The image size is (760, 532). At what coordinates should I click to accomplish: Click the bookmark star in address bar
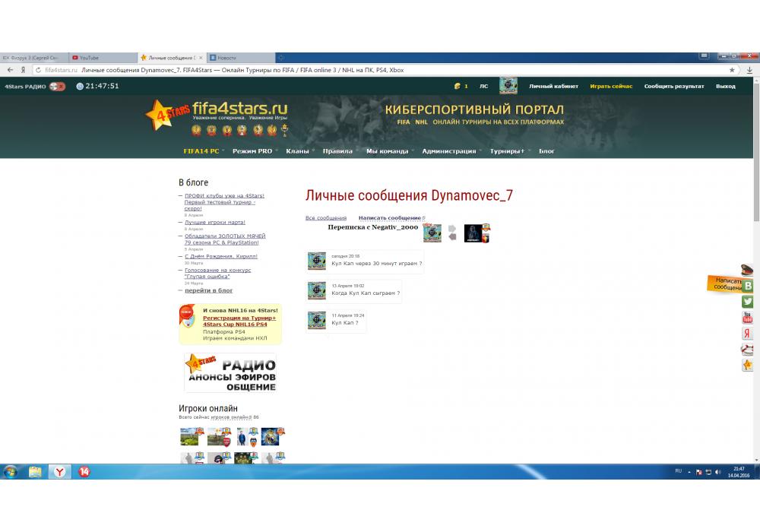[733, 70]
